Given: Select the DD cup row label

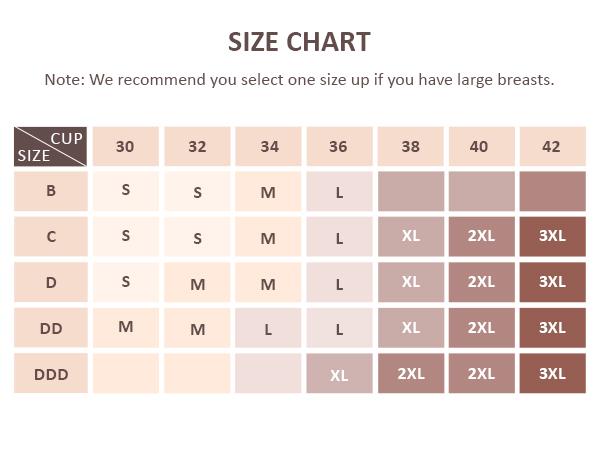Looking at the screenshot, I should (51, 328).
